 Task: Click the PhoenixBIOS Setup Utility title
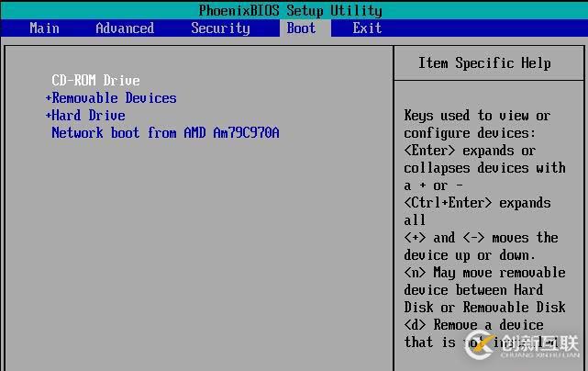click(290, 10)
